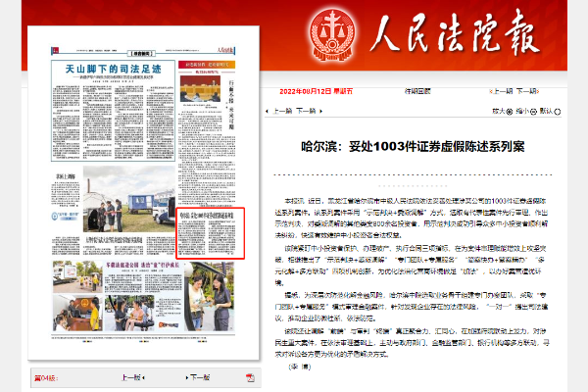Open next article via 下一篇 link
The image size is (588, 392).
307,112
